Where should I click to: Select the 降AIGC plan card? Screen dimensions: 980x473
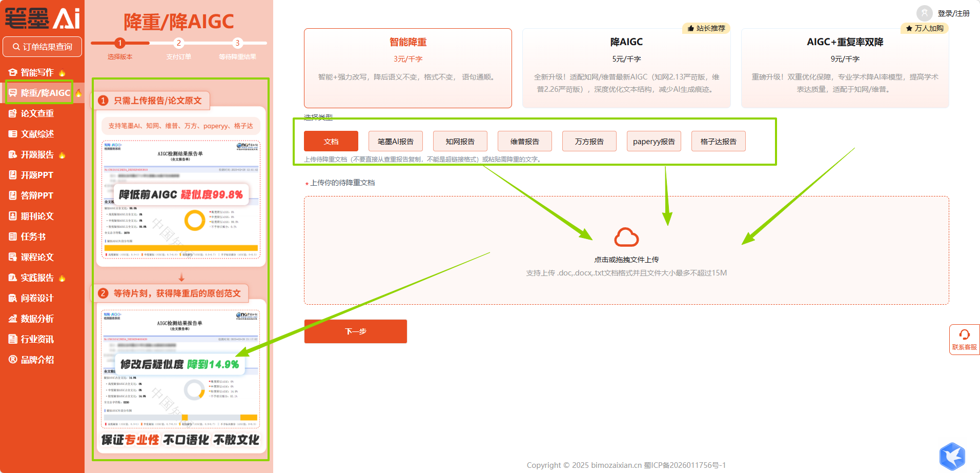pos(626,68)
